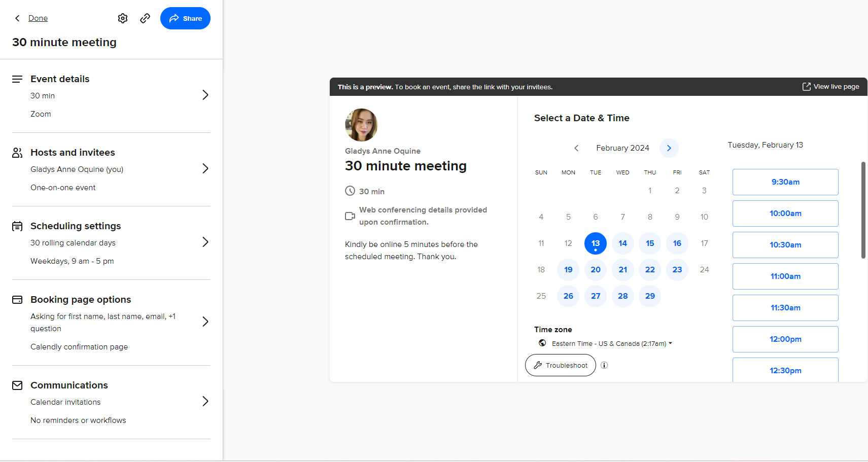
Task: Open the event settings gear icon
Action: (123, 18)
